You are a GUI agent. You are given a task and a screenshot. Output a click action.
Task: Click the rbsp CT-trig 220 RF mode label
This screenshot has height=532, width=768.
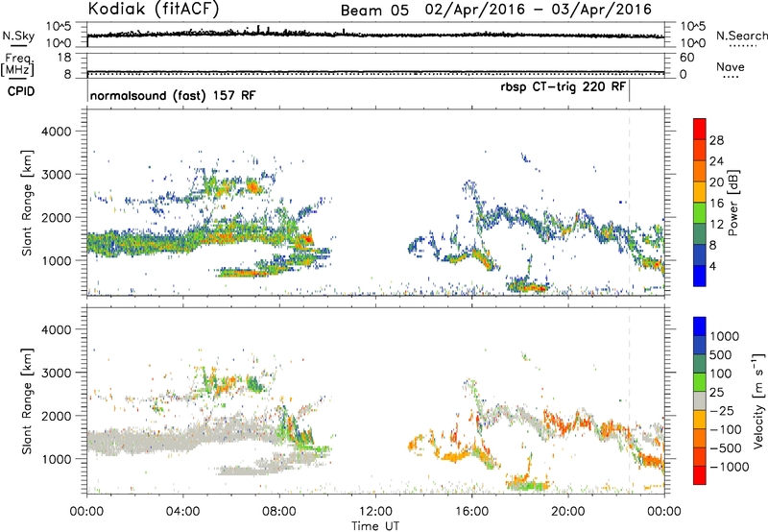click(x=563, y=86)
